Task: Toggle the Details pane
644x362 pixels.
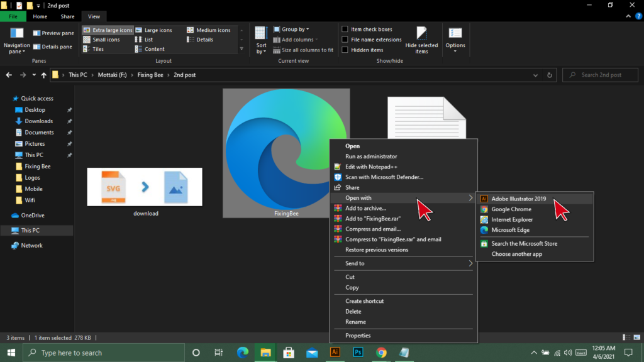Action: pos(53,47)
